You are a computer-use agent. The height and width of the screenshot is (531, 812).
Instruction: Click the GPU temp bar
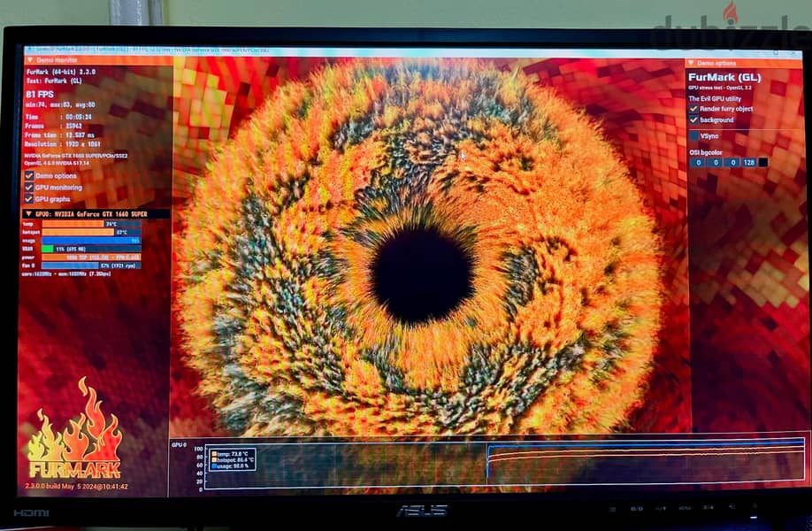[x=91, y=224]
